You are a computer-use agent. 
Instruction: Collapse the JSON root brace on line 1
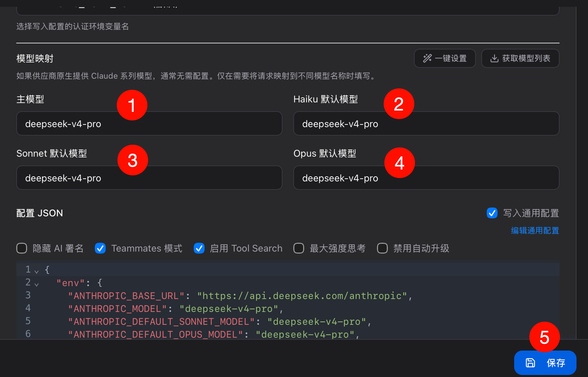point(37,271)
